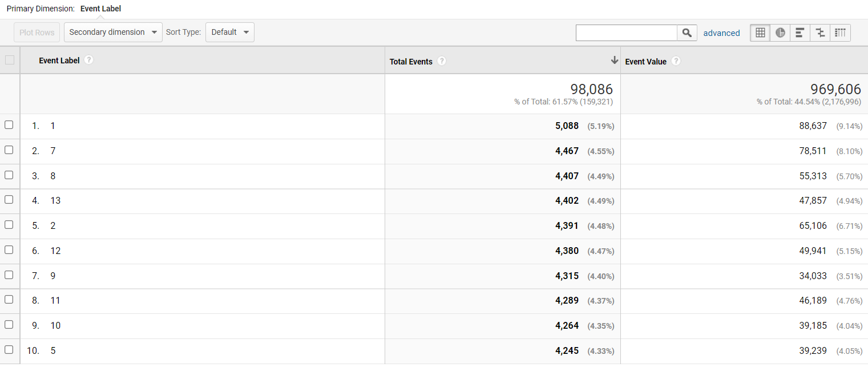Screen dimensions: 868x367
Task: Open the Secondary dimension dropdown
Action: [113, 32]
